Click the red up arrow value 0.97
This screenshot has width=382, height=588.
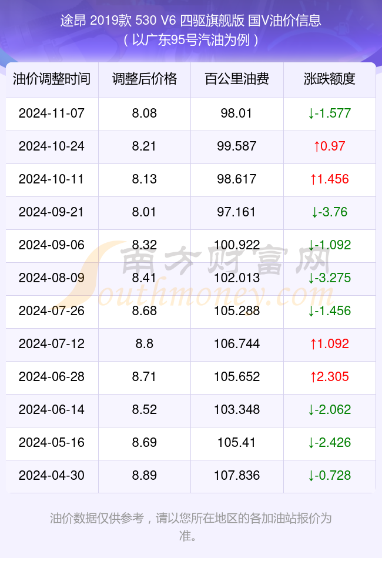330,146
